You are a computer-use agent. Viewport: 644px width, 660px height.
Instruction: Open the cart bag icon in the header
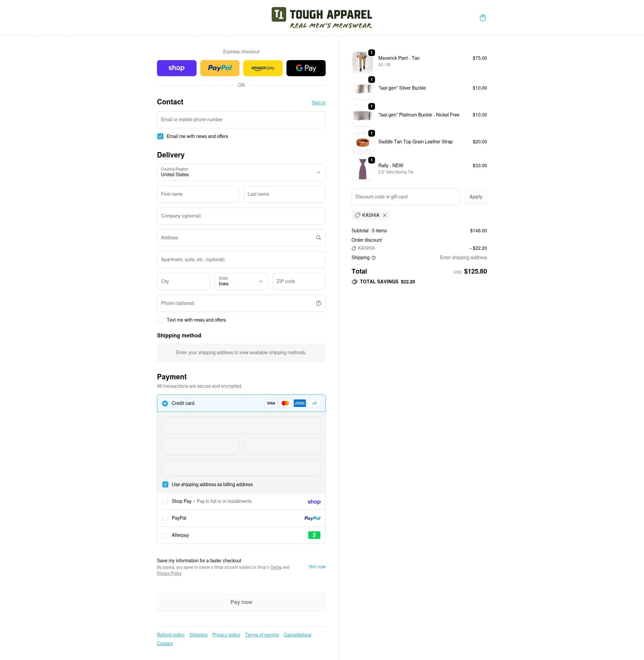coord(483,17)
